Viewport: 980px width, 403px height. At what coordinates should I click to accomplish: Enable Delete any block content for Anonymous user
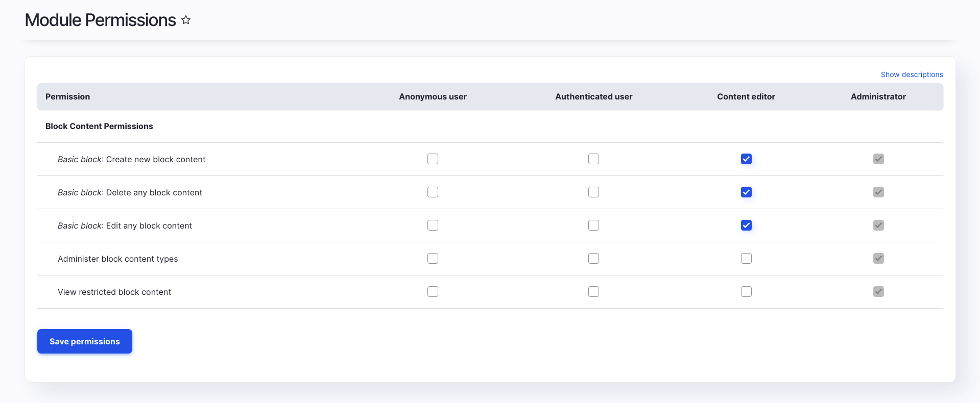[x=433, y=192]
